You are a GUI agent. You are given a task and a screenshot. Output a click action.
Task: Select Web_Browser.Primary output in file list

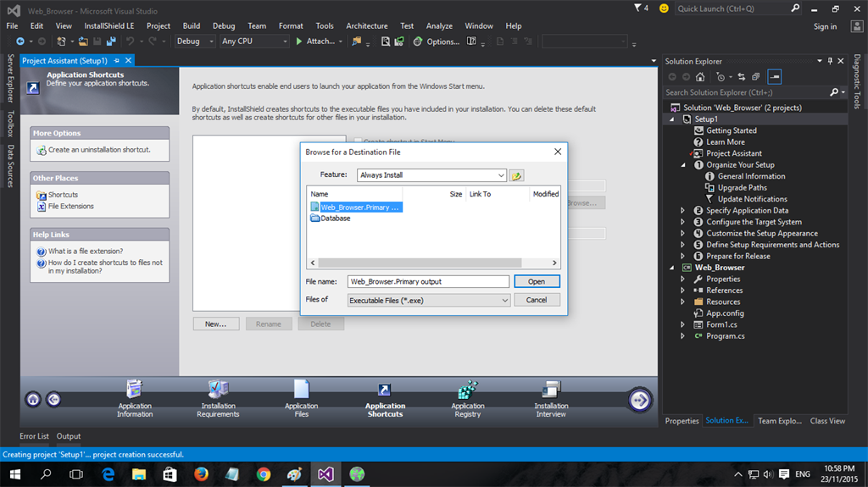(x=355, y=207)
